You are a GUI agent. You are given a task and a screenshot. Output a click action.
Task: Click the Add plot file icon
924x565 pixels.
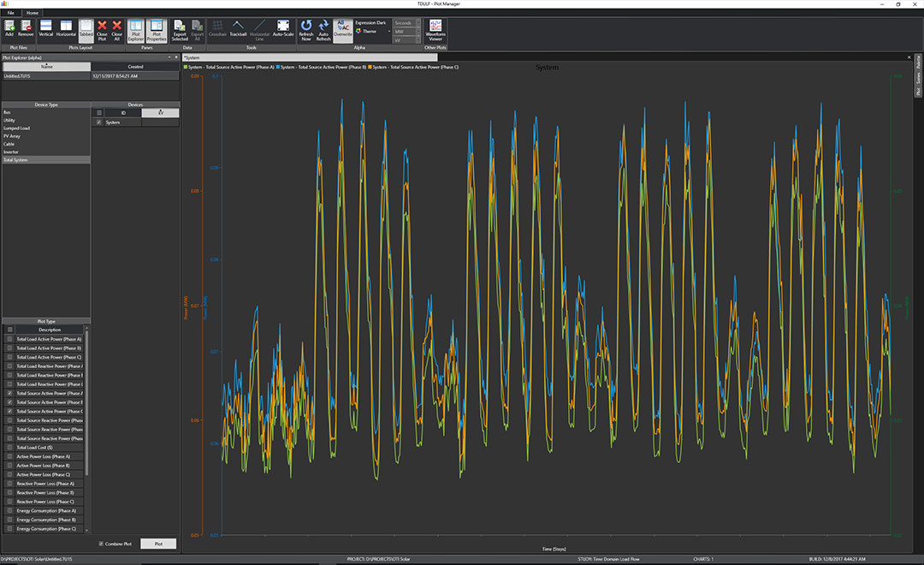pyautogui.click(x=9, y=28)
